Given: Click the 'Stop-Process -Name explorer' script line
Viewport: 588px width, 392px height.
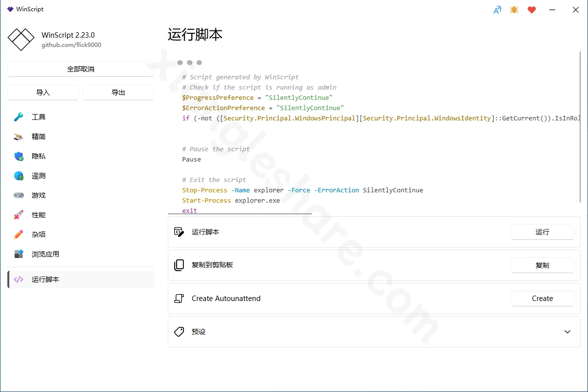Looking at the screenshot, I should click(302, 190).
